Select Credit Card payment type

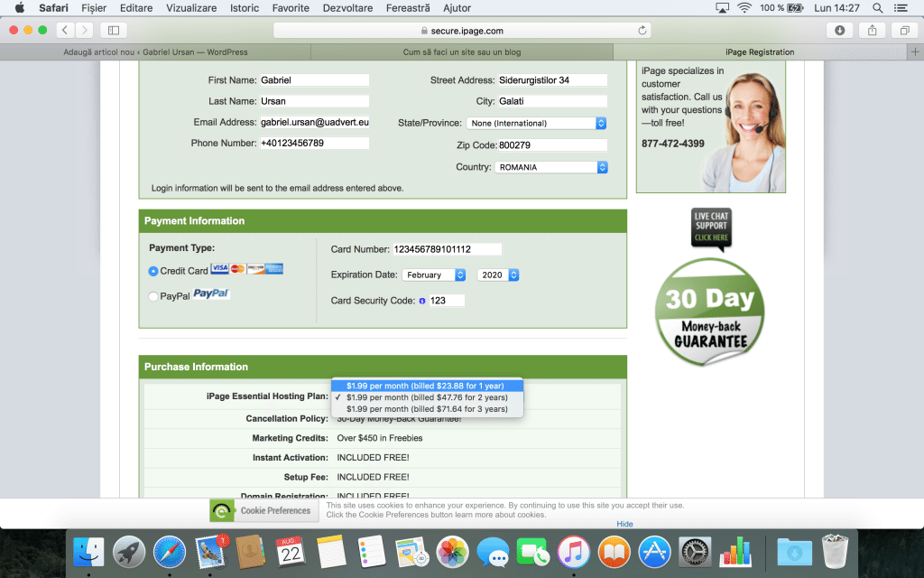[153, 271]
